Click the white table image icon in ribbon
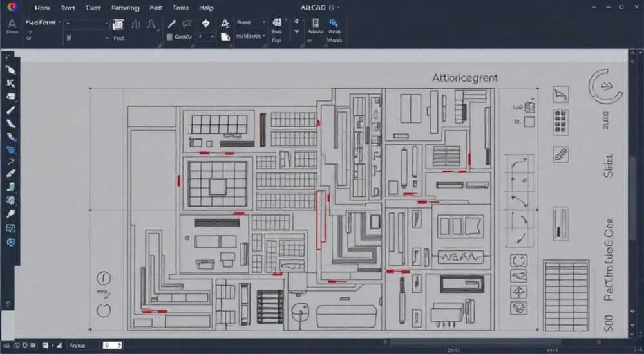This screenshot has height=354, width=644. (x=118, y=24)
